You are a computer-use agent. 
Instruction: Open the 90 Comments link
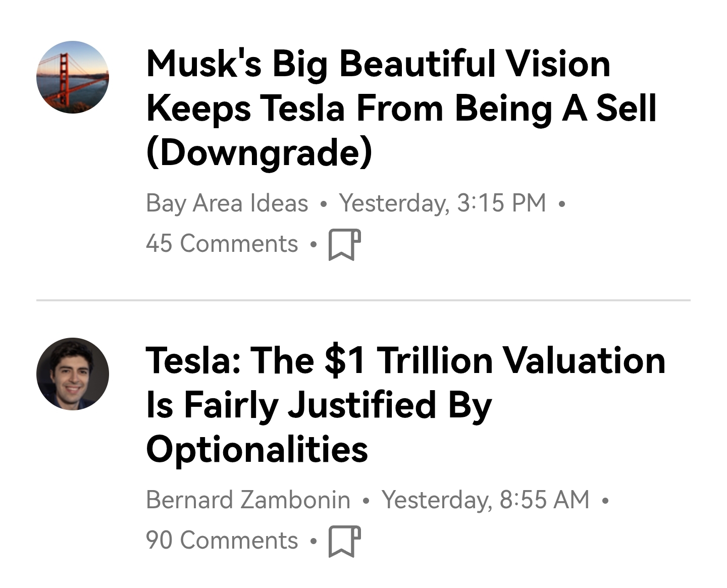[222, 541]
